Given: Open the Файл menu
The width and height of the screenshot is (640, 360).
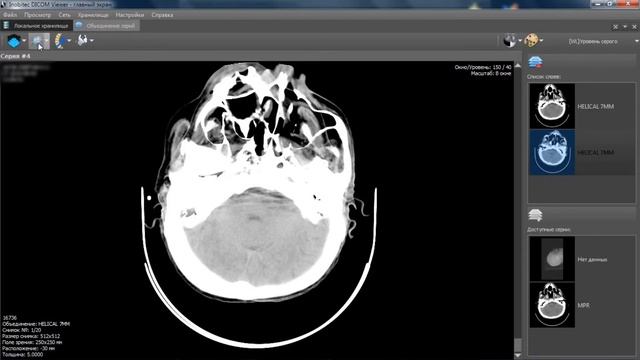Looking at the screenshot, I should [x=10, y=15].
